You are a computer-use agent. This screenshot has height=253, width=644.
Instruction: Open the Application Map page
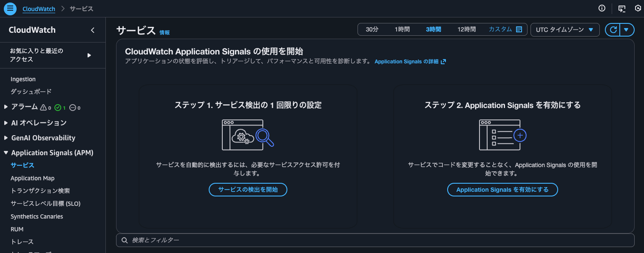pos(32,178)
